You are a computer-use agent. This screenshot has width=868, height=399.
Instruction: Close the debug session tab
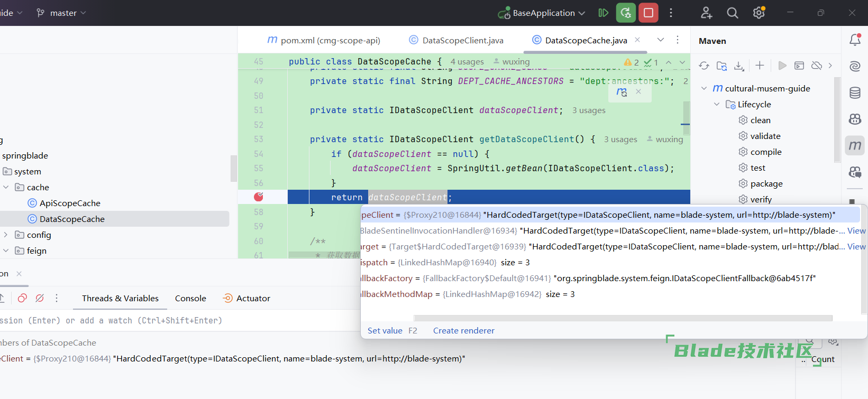[19, 274]
